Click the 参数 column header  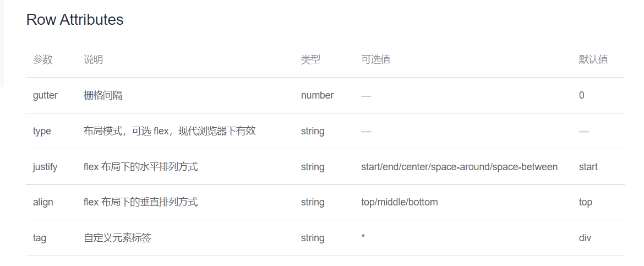(42, 59)
